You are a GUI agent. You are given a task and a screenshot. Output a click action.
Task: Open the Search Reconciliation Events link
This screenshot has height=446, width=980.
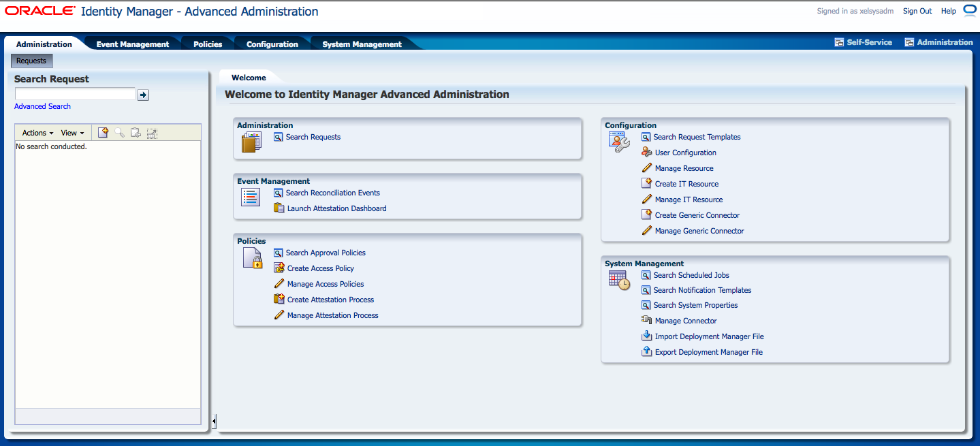(333, 193)
